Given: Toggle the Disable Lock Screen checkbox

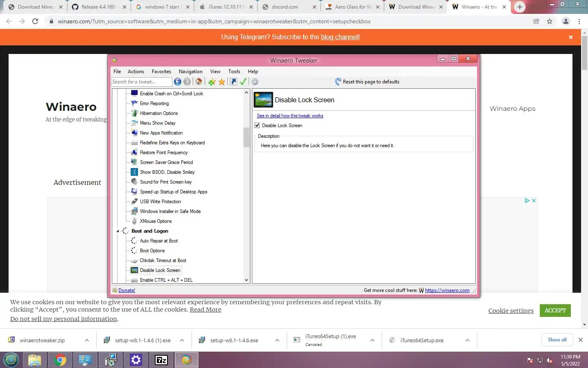Looking at the screenshot, I should coord(257,126).
